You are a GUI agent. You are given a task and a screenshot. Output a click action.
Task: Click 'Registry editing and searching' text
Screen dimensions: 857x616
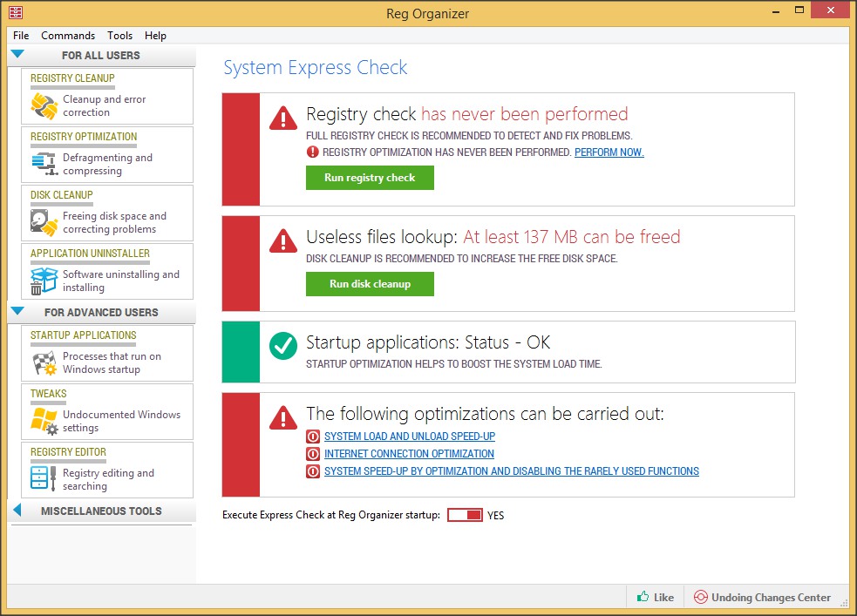point(108,479)
